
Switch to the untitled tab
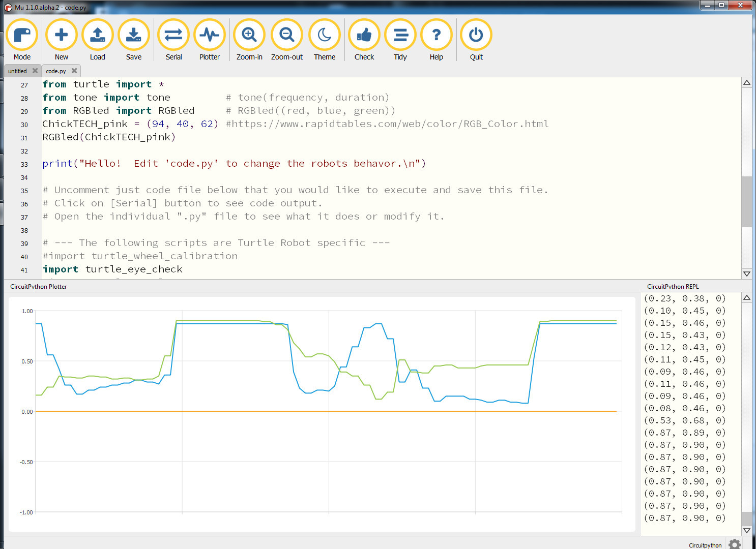point(17,71)
